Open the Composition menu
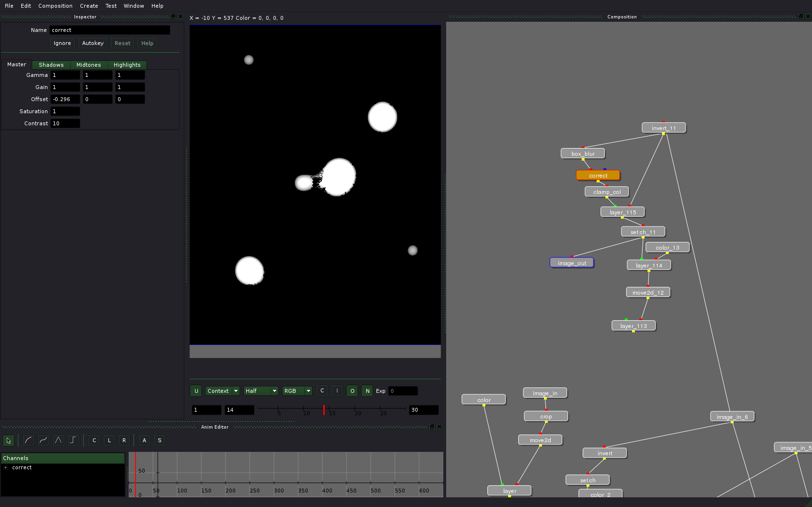This screenshot has height=507, width=812. tap(55, 6)
